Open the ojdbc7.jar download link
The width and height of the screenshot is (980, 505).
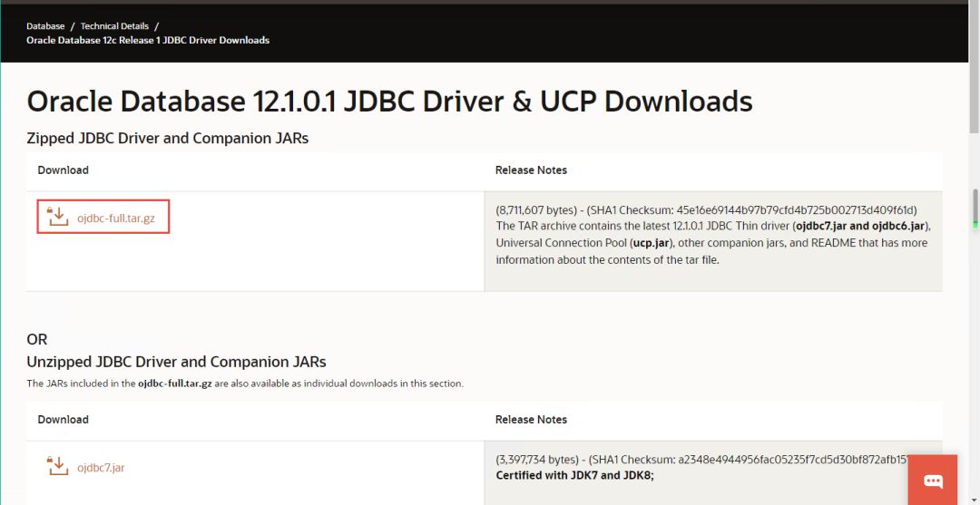tap(101, 468)
